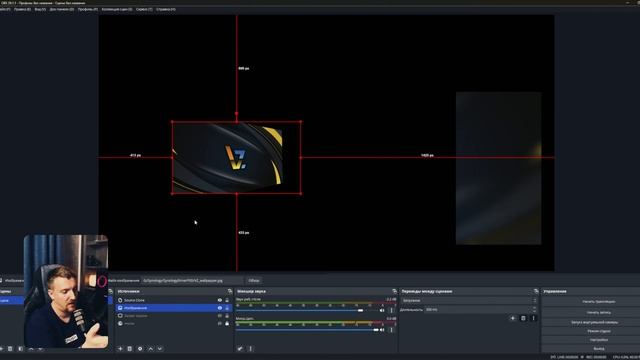Image resolution: width=640 pixels, height=360 pixels.
Task: Move the selected source up
Action: [x=150, y=349]
